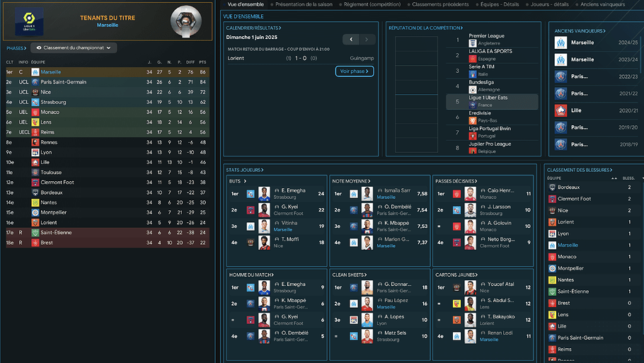The width and height of the screenshot is (644, 363).
Task: Go to previous calendar date arrow
Action: pyautogui.click(x=351, y=40)
